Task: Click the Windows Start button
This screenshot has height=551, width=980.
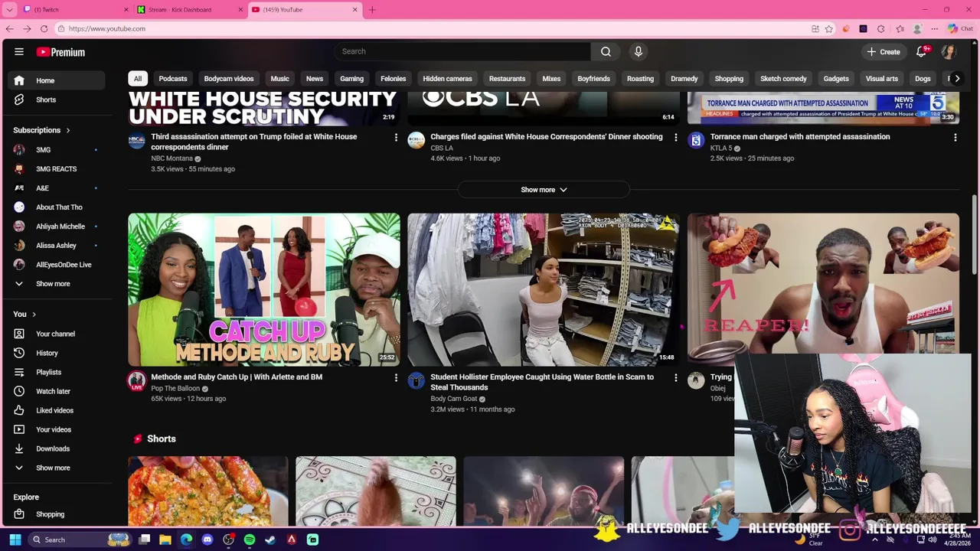Action: click(15, 540)
